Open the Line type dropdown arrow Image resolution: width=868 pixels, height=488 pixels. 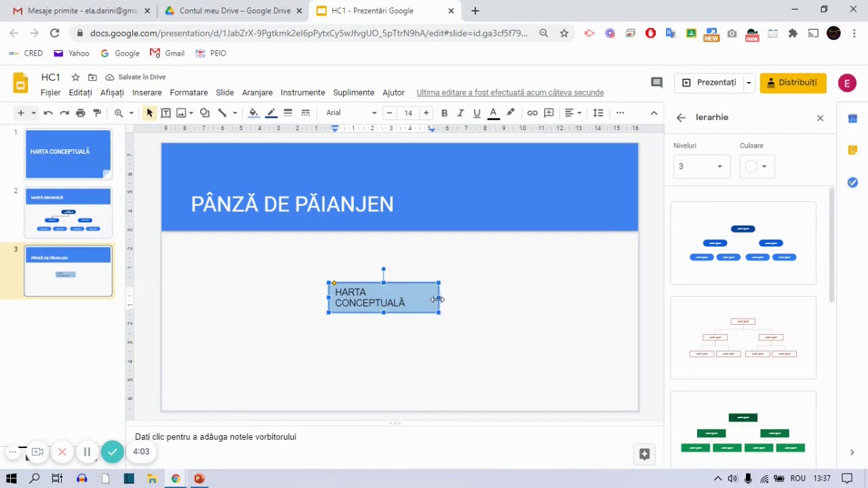pyautogui.click(x=235, y=113)
